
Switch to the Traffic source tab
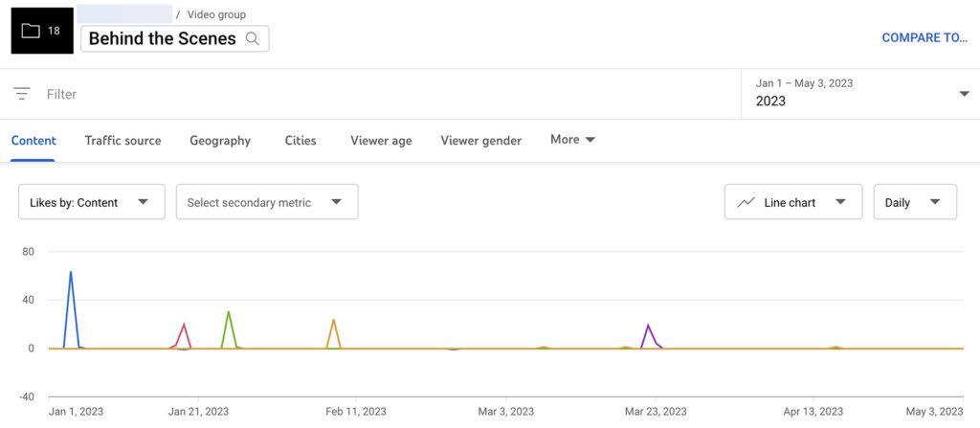123,141
